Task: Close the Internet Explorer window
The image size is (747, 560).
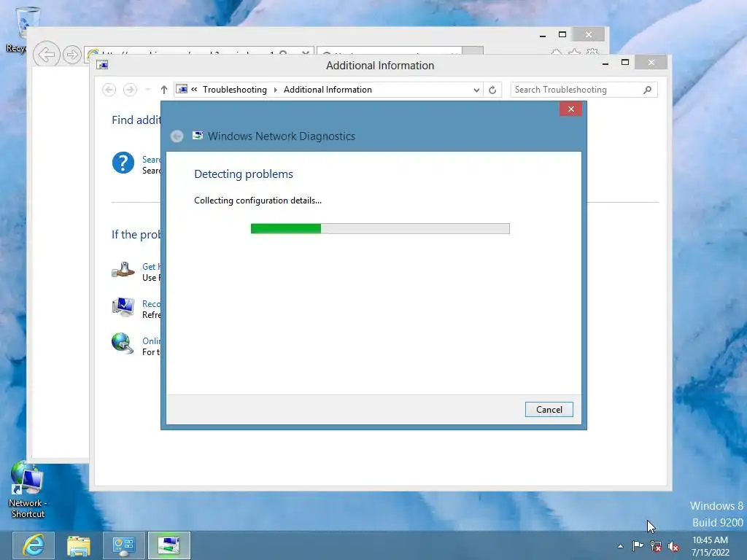Action: [x=589, y=35]
